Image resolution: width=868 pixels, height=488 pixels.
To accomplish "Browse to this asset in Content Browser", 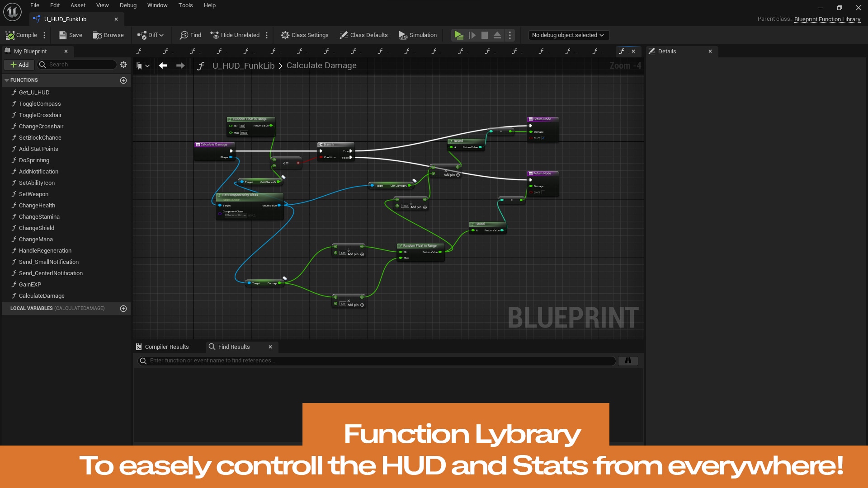I will click(x=108, y=35).
